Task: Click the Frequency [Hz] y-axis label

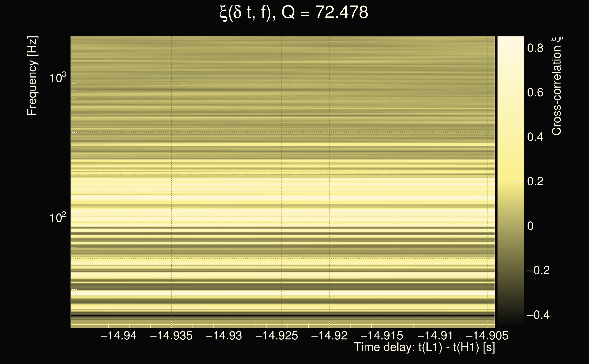Action: coord(32,76)
